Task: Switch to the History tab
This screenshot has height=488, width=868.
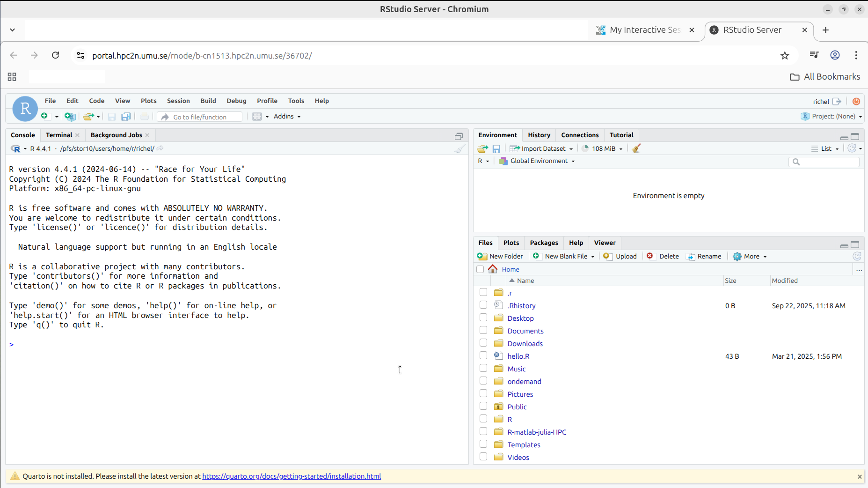Action: pos(539,135)
